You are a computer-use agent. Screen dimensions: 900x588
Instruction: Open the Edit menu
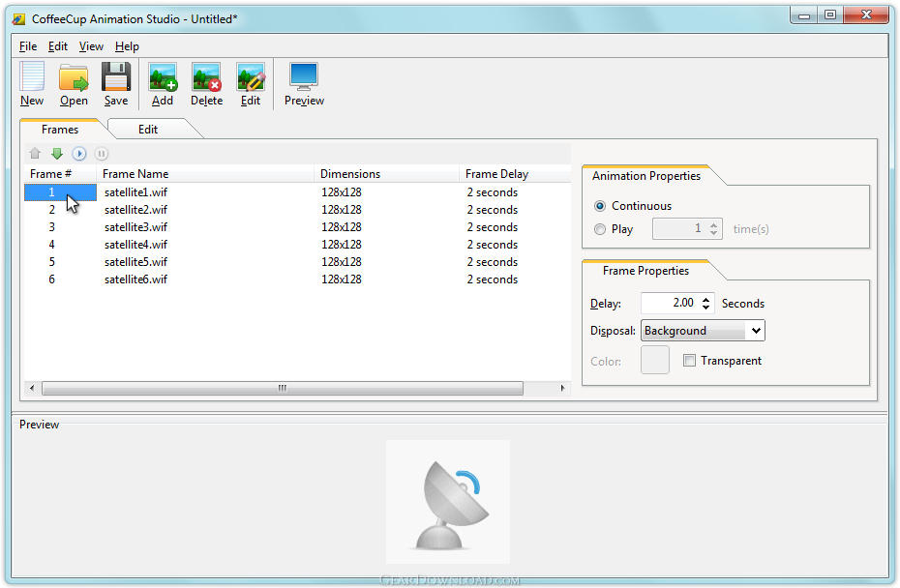[57, 46]
